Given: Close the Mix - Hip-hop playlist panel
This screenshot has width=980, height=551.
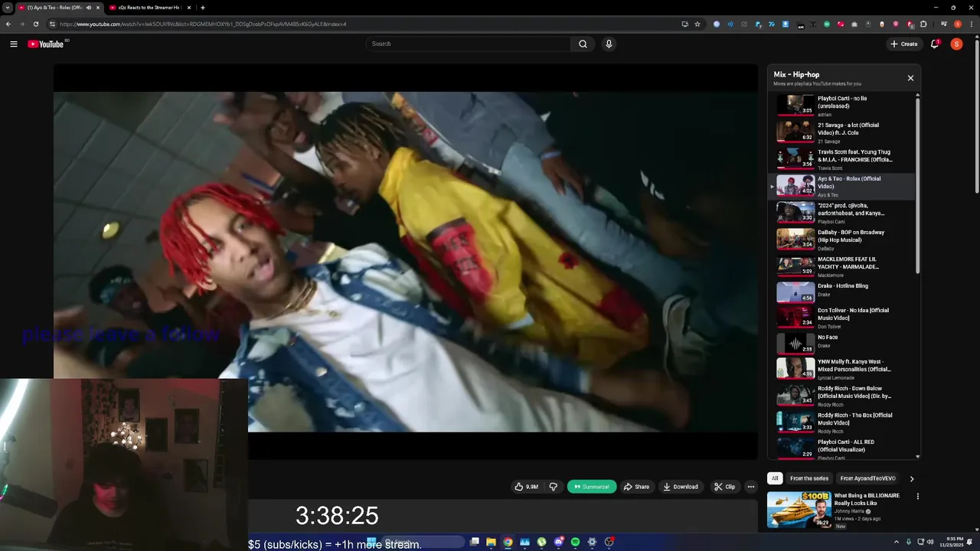Looking at the screenshot, I should click(910, 78).
